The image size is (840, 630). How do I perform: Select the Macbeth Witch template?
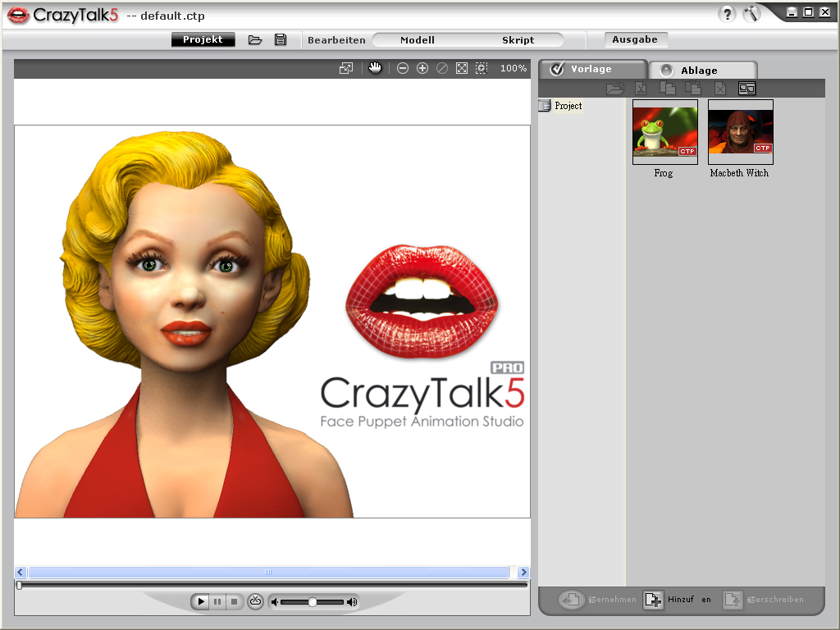coord(740,131)
